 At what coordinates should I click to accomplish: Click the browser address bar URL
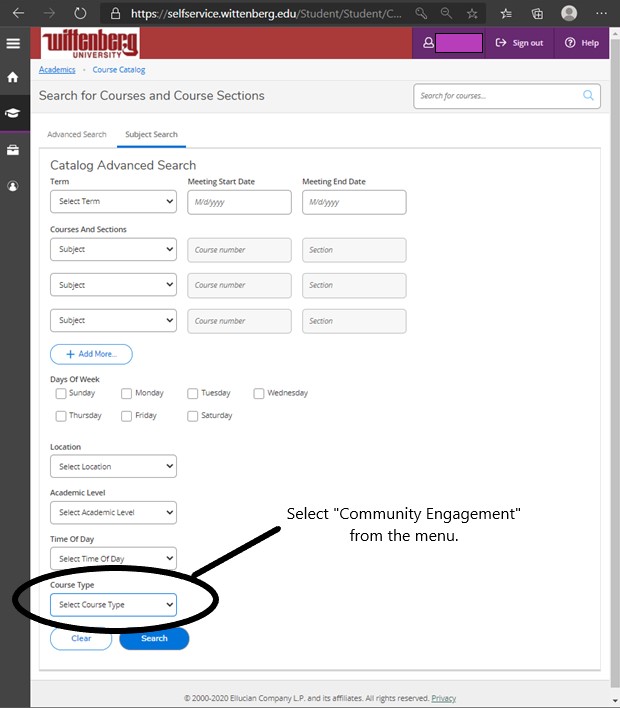pos(266,14)
